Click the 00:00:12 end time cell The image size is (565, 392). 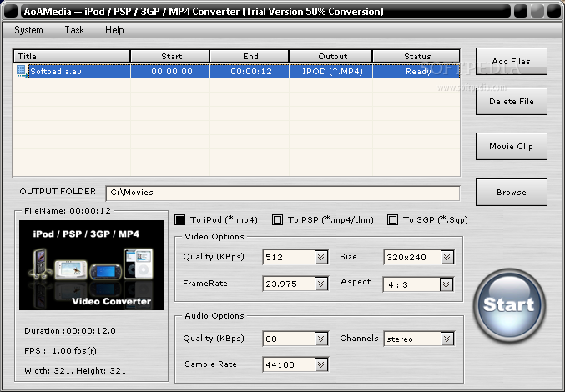[x=250, y=71]
